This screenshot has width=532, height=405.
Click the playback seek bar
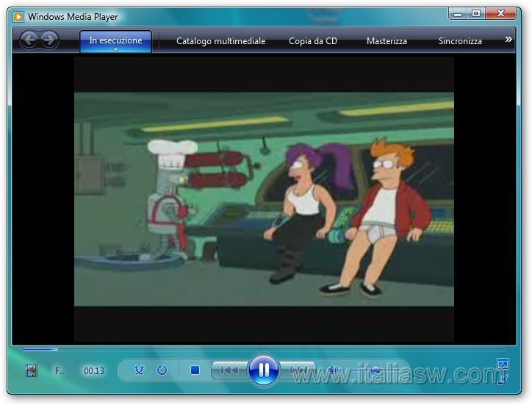click(264, 349)
